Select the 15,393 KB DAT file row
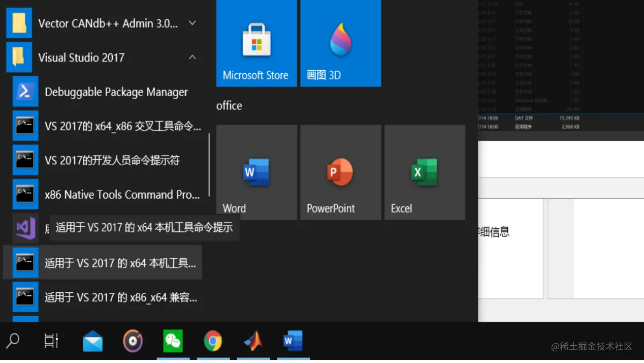This screenshot has height=363, width=644. click(559, 118)
